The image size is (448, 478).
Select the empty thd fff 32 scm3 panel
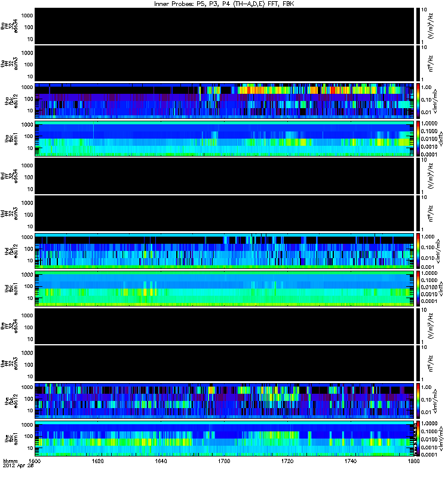[x=225, y=214]
